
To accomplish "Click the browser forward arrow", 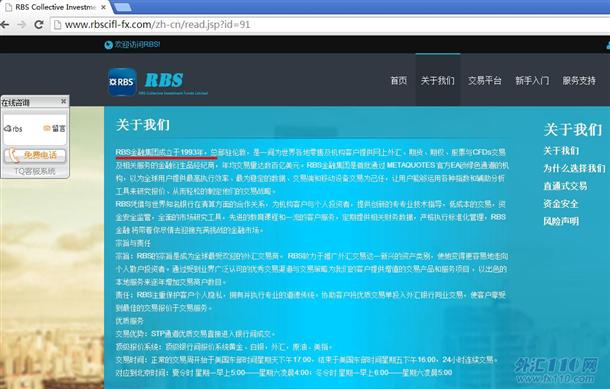I will pyautogui.click(x=21, y=25).
